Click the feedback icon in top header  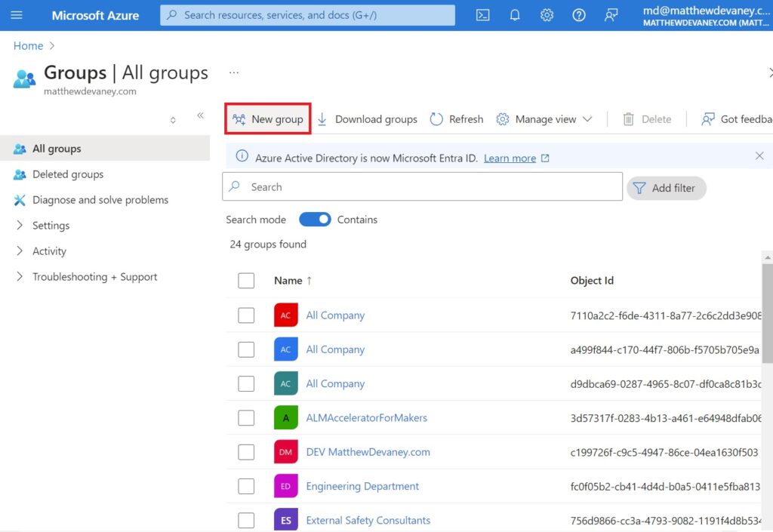pos(611,15)
